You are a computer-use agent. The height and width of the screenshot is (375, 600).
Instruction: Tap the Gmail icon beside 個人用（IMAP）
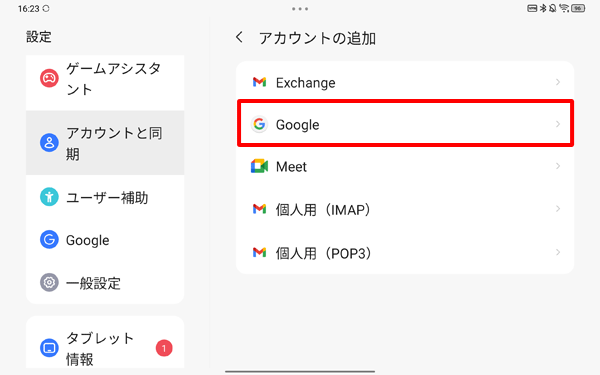click(x=259, y=209)
